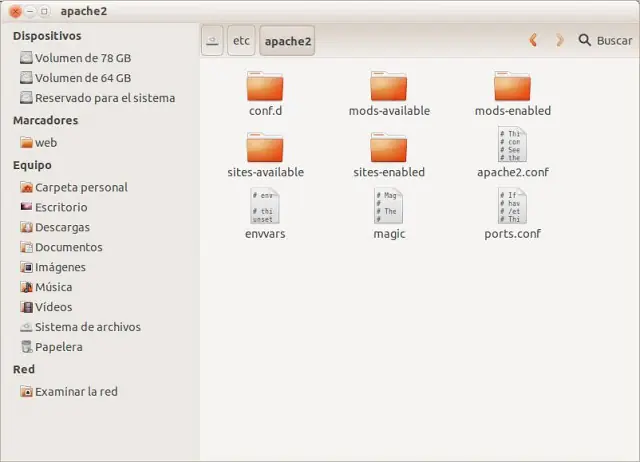Viewport: 640px width, 462px height.
Task: Open the mods-available folder icon
Action: pyautogui.click(x=389, y=86)
